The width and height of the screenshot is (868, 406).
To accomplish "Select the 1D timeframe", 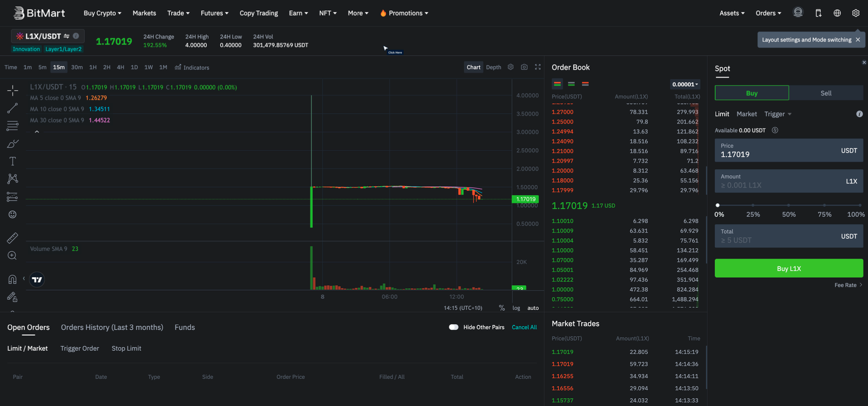I will click(x=134, y=67).
